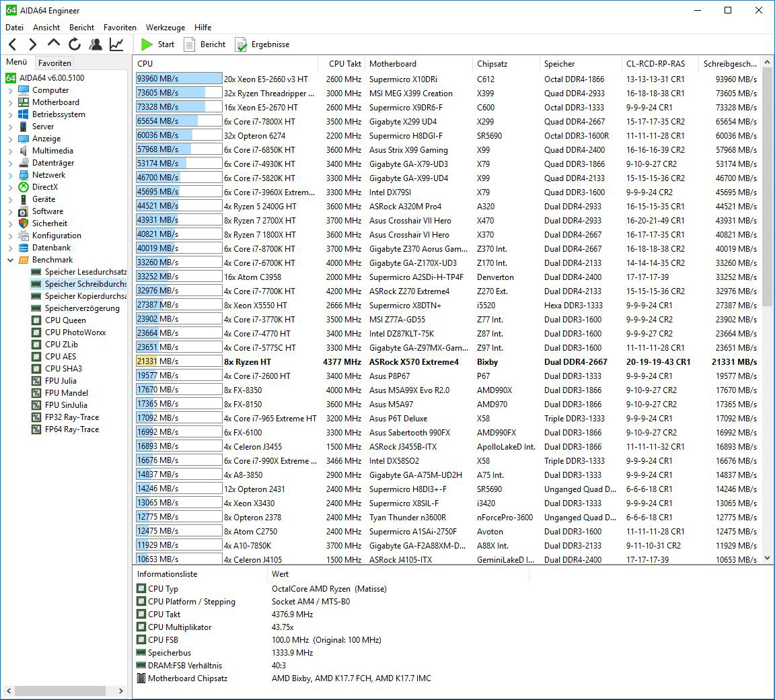Image resolution: width=775 pixels, height=700 pixels.
Task: Sort by the Speicher column header
Action: tap(581, 64)
